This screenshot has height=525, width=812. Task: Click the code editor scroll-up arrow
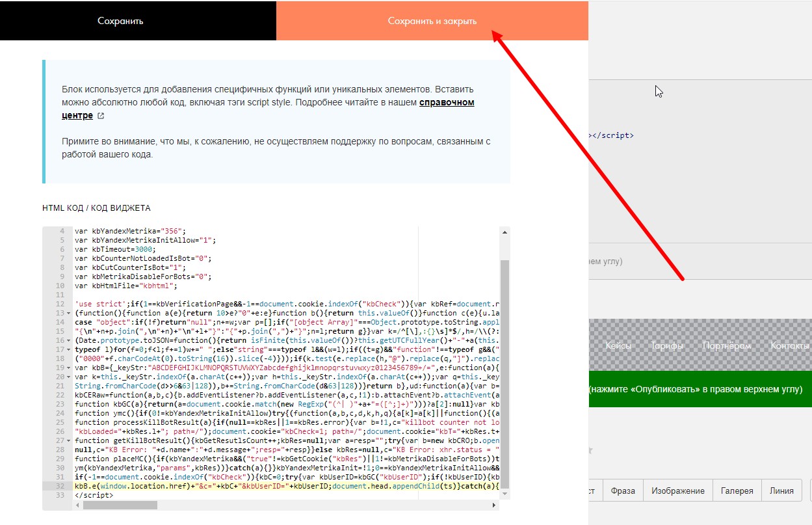(504, 232)
